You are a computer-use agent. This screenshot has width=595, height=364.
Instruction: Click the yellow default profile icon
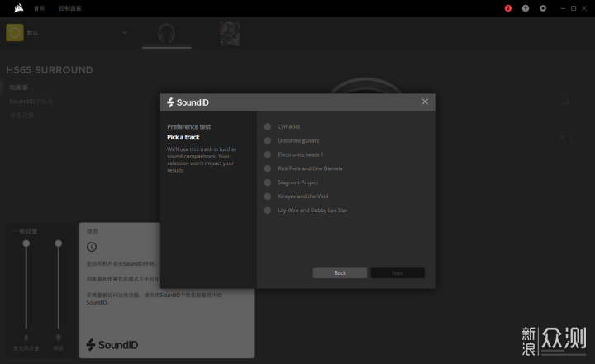point(15,33)
